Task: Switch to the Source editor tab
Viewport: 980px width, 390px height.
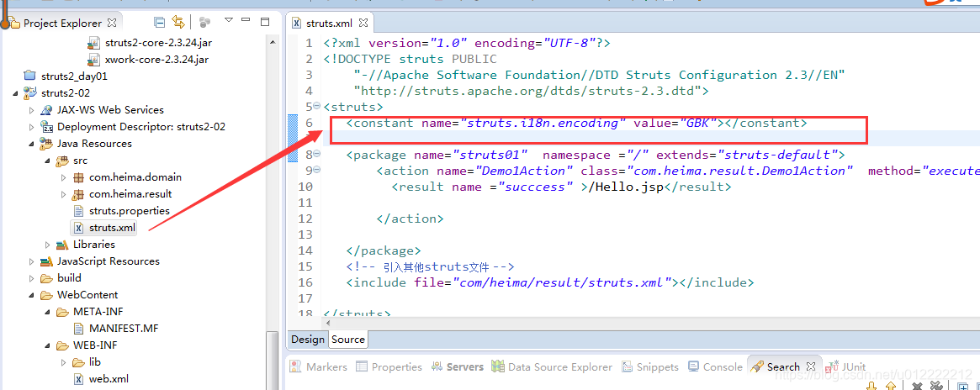Action: (x=348, y=340)
